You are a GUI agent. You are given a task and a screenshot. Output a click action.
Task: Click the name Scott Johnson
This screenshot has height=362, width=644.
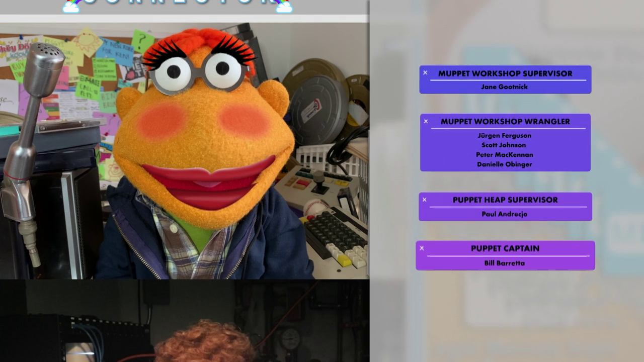coord(504,145)
